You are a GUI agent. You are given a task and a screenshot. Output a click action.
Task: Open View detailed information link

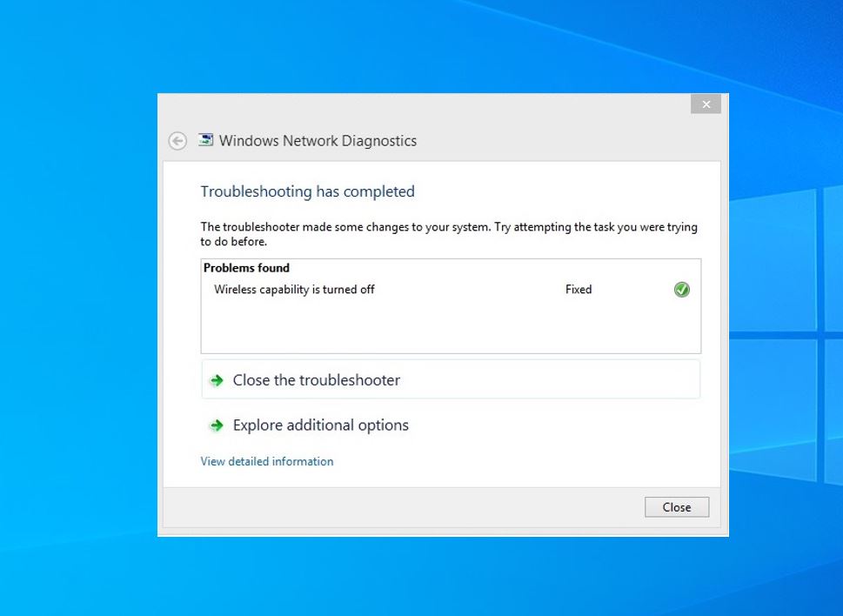pyautogui.click(x=267, y=461)
